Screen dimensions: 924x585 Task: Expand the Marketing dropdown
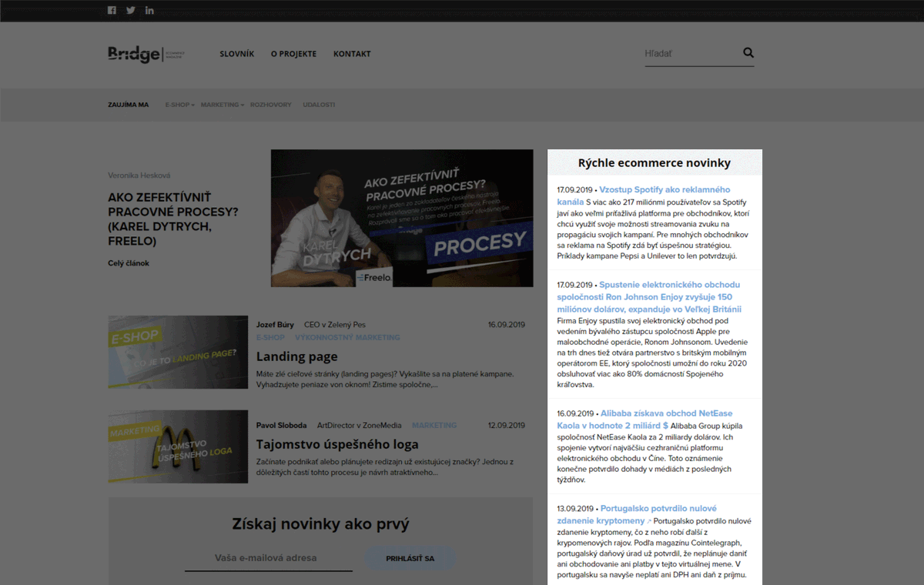tap(222, 105)
